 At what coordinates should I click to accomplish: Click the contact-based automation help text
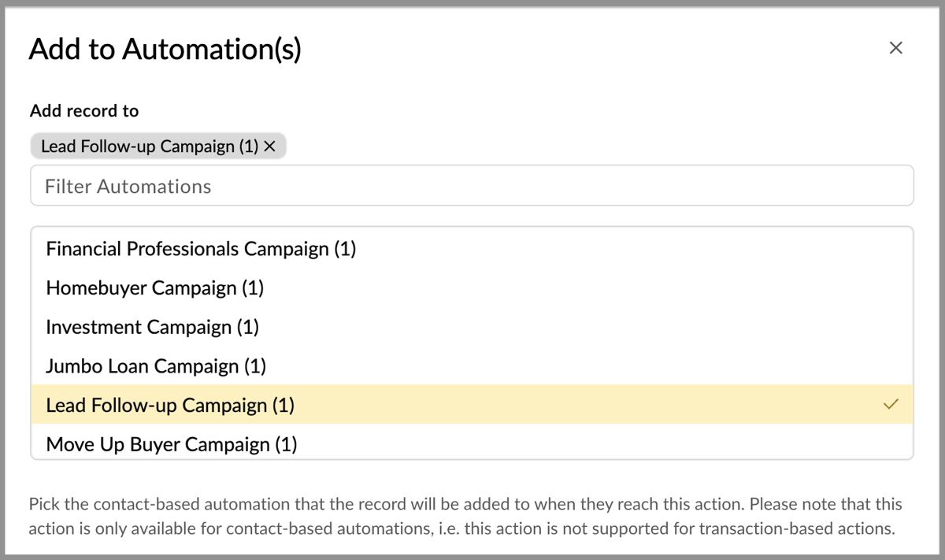pyautogui.click(x=465, y=504)
